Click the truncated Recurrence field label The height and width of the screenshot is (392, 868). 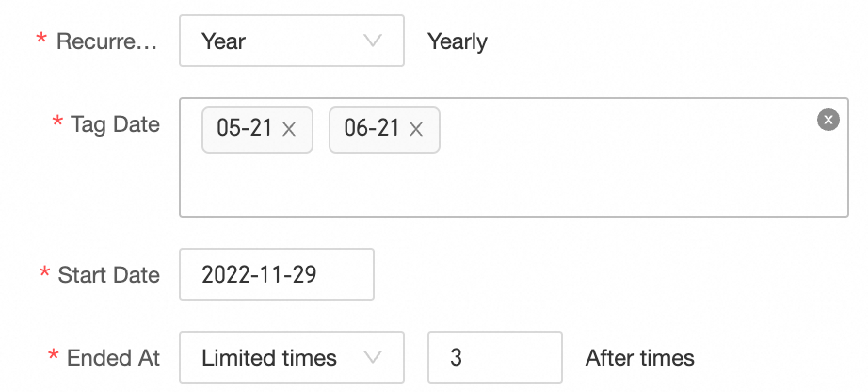[107, 41]
